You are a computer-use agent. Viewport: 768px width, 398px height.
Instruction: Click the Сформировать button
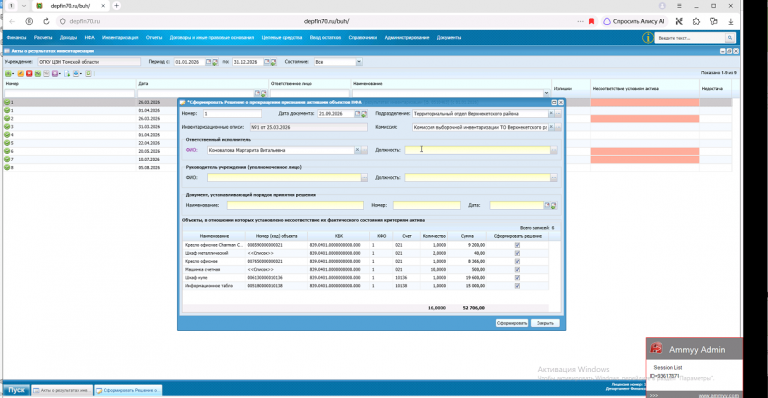click(x=512, y=323)
